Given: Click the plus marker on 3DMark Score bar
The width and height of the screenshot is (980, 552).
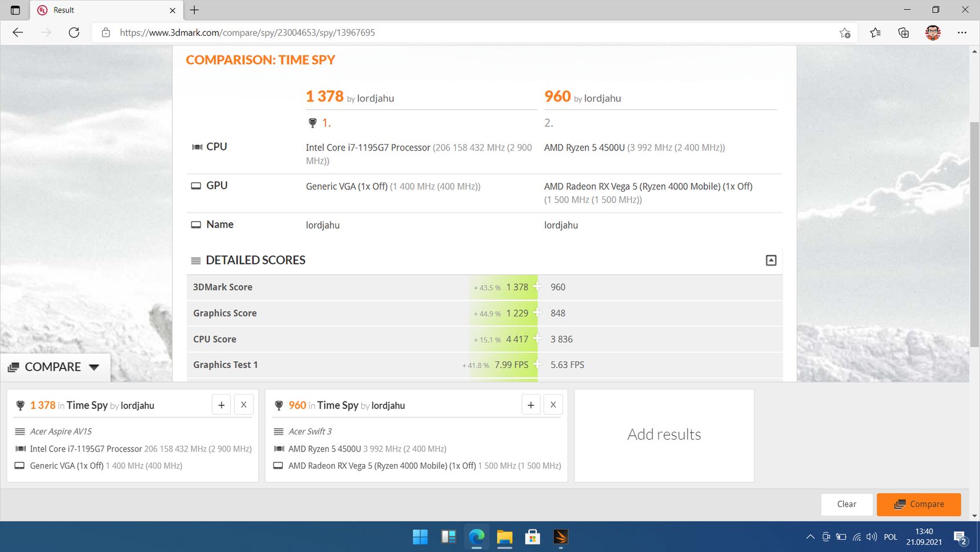Looking at the screenshot, I should 537,286.
